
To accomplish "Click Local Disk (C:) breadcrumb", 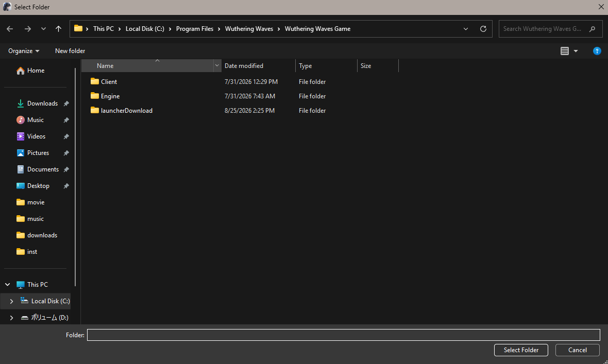I will click(x=145, y=29).
